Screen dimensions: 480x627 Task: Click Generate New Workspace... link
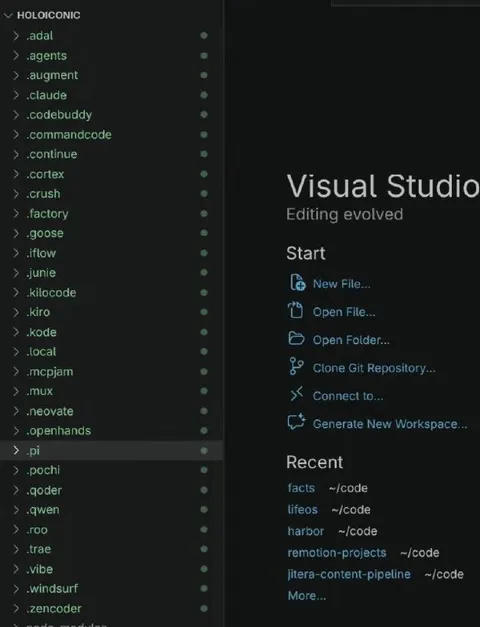390,424
